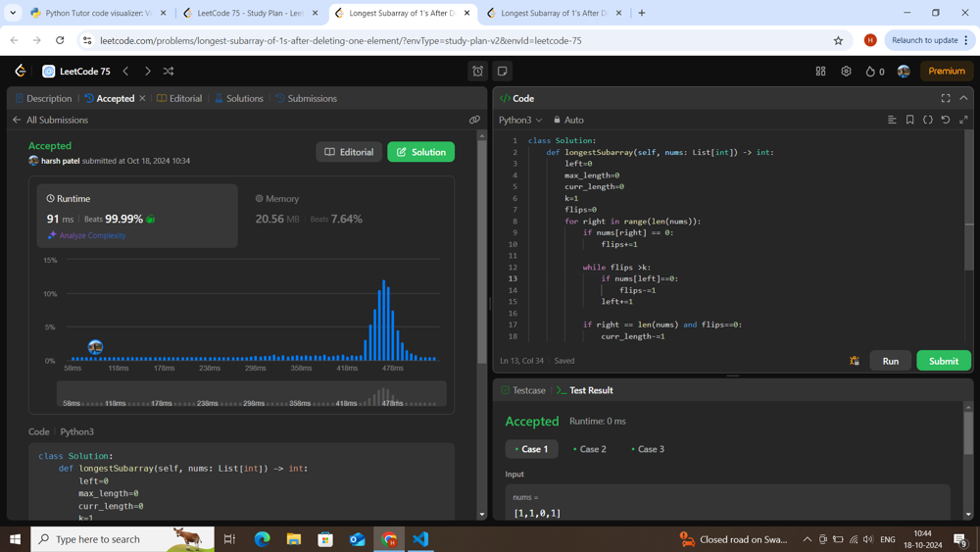The image size is (980, 552).
Task: Open the Python3 language dropdown
Action: tap(520, 120)
